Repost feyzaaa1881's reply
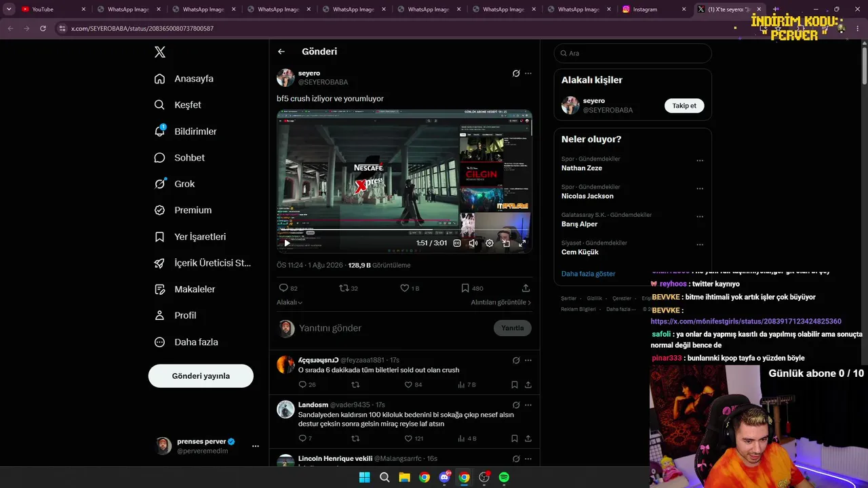 [355, 385]
